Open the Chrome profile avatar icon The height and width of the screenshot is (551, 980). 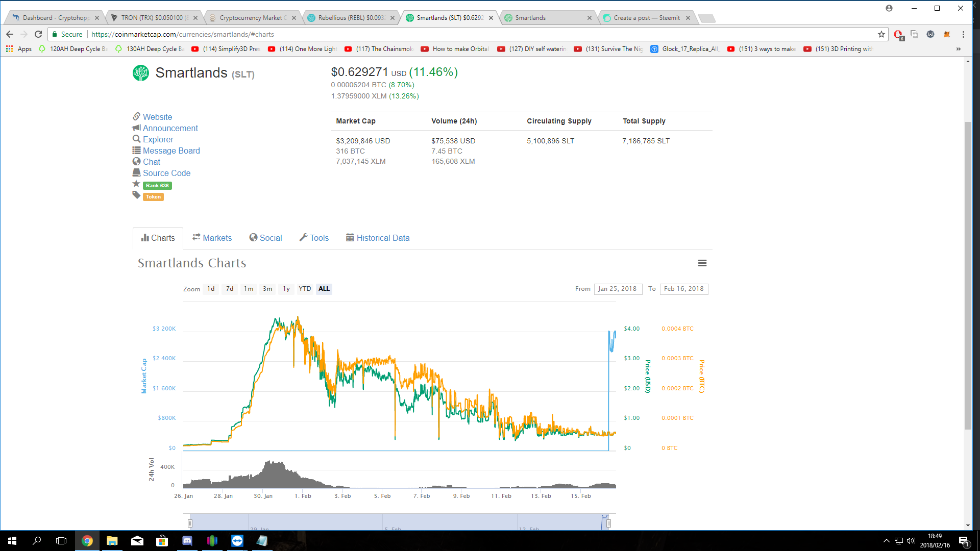pos(889,8)
